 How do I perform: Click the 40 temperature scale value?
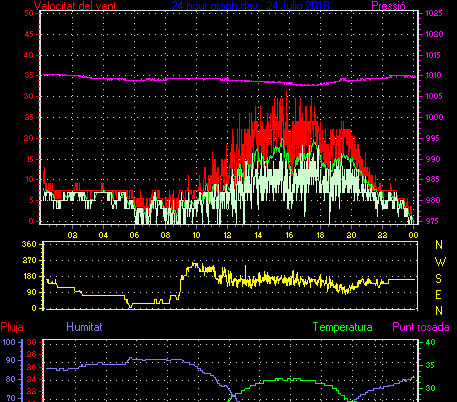[431, 342]
